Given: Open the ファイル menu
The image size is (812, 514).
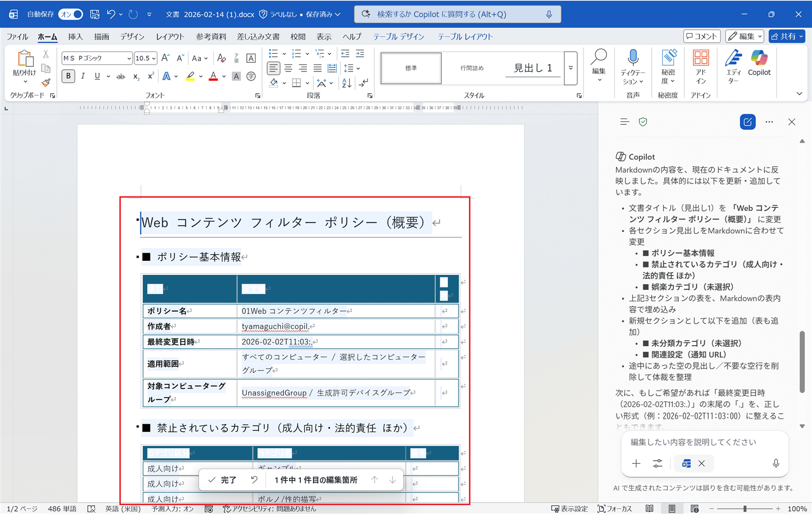Looking at the screenshot, I should (x=17, y=37).
